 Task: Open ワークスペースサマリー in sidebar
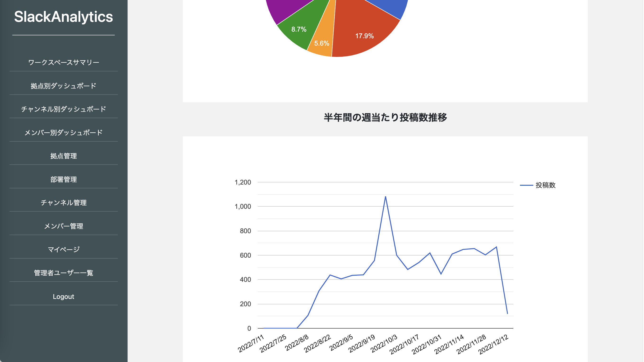tap(64, 62)
